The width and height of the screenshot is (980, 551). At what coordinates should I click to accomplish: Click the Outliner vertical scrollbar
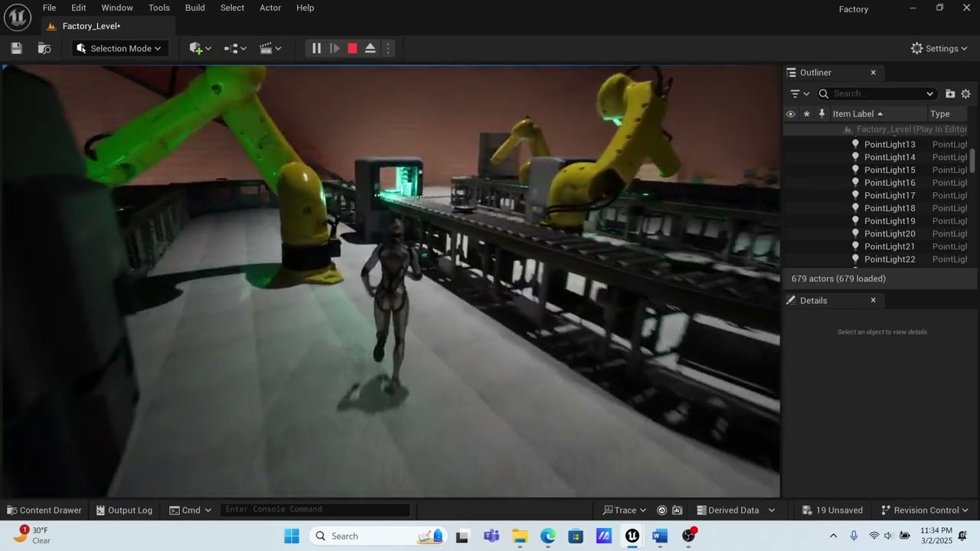click(972, 161)
